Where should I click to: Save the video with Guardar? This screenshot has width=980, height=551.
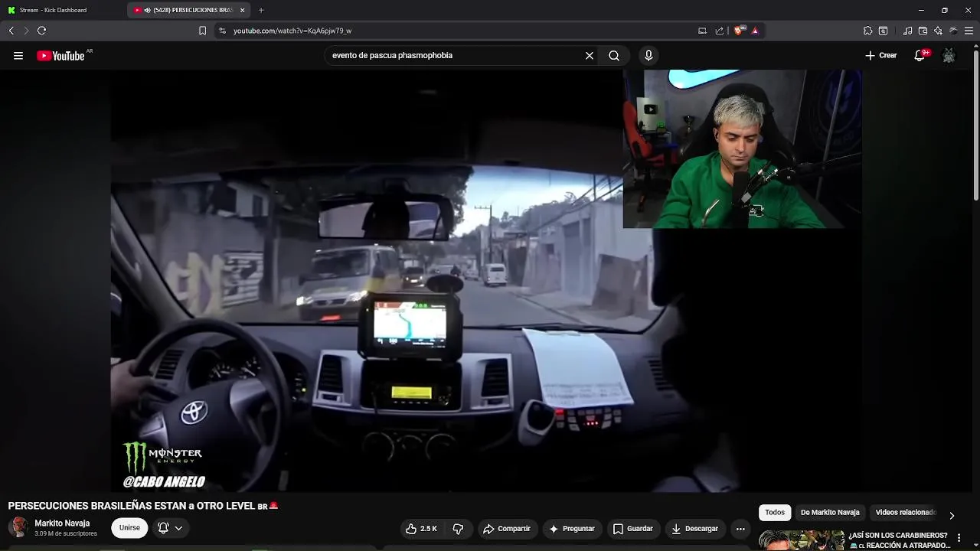pos(632,529)
